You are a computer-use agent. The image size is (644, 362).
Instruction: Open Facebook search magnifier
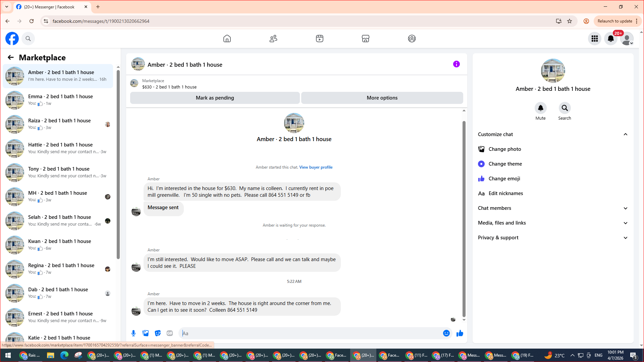pyautogui.click(x=28, y=39)
